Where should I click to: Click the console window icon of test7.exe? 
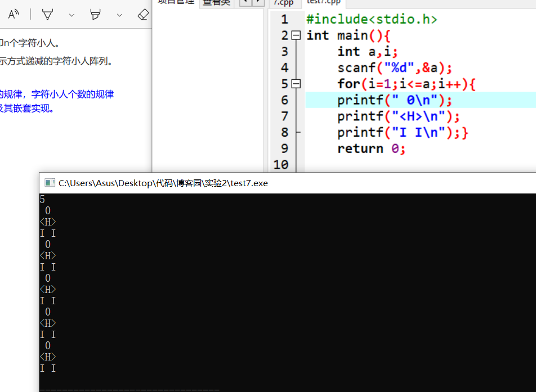point(50,183)
